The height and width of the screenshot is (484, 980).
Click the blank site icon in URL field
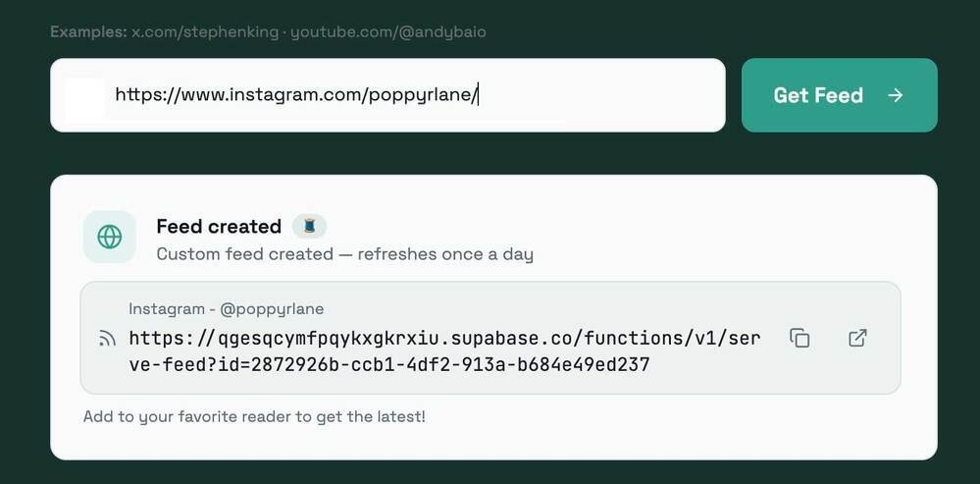tap(84, 96)
